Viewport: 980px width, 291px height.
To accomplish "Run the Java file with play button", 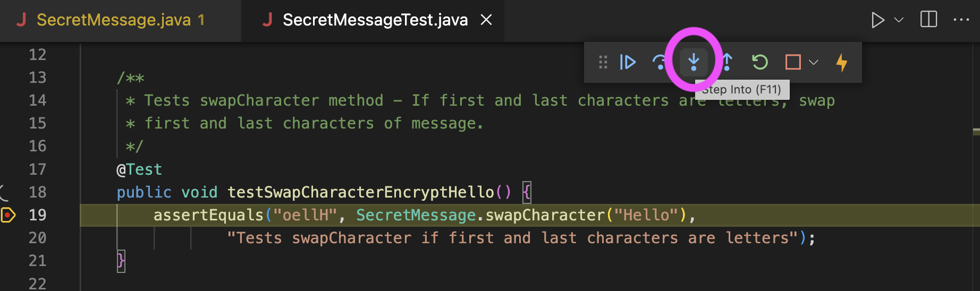I will (878, 20).
